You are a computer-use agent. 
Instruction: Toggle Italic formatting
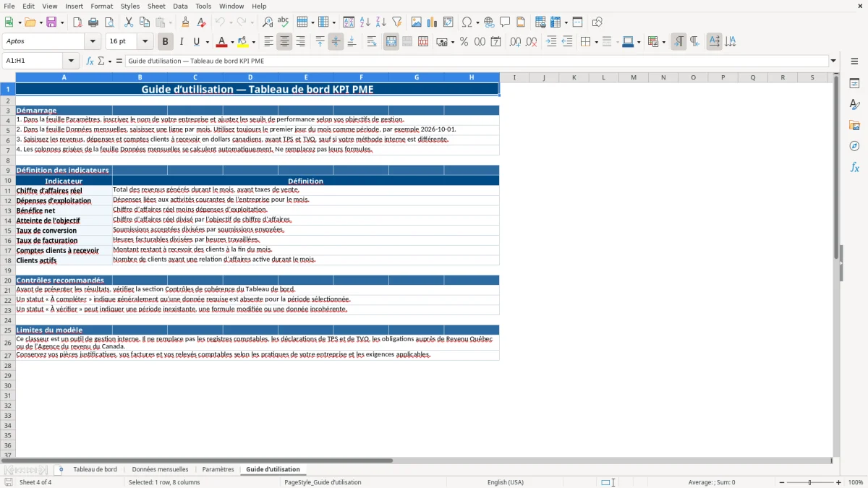[182, 42]
